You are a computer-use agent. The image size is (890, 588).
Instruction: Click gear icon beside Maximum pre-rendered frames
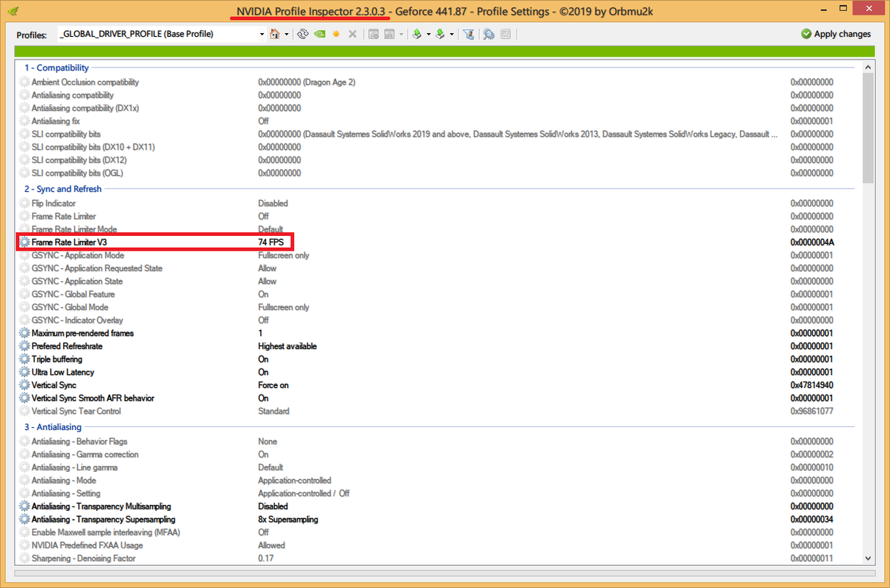coord(25,333)
